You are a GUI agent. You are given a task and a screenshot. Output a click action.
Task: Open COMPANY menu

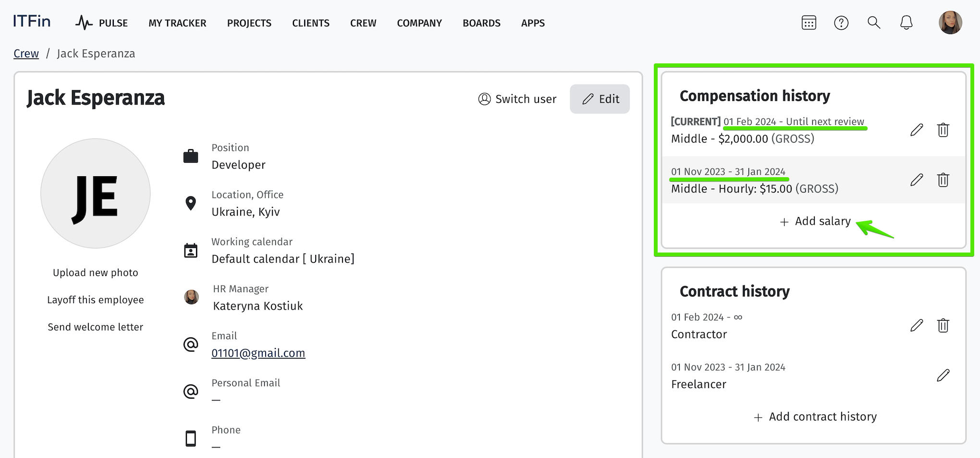[419, 23]
